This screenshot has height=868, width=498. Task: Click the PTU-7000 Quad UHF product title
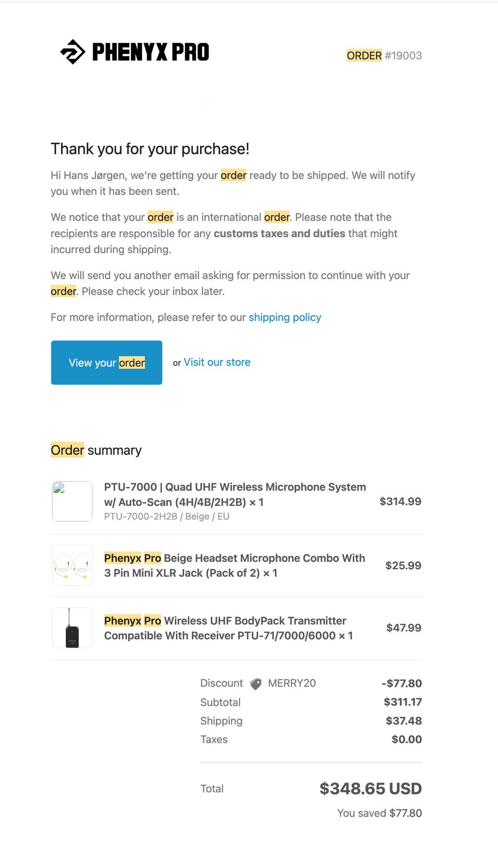(235, 494)
